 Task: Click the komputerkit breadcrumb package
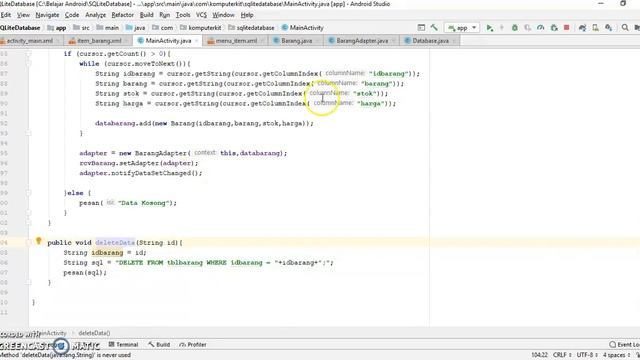coord(201,28)
